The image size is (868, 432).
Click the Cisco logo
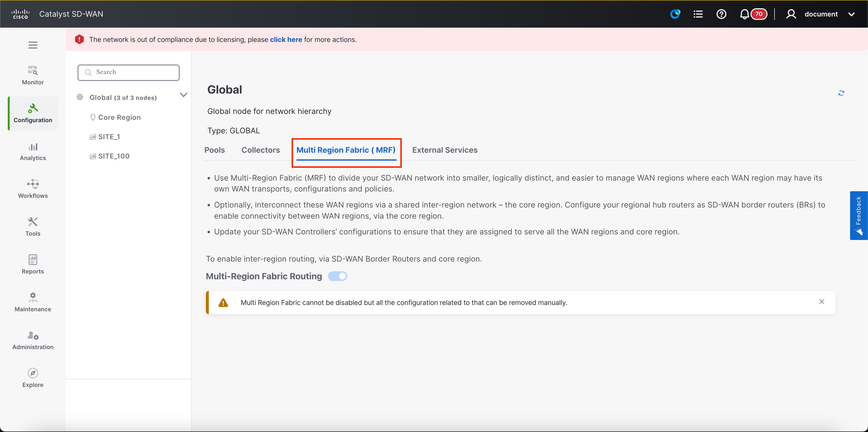coord(21,14)
